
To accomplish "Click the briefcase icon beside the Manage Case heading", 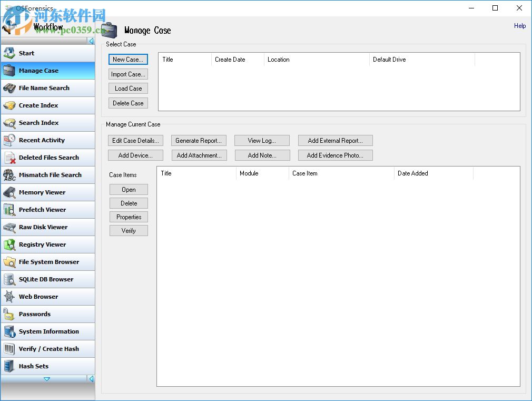I will [x=109, y=30].
